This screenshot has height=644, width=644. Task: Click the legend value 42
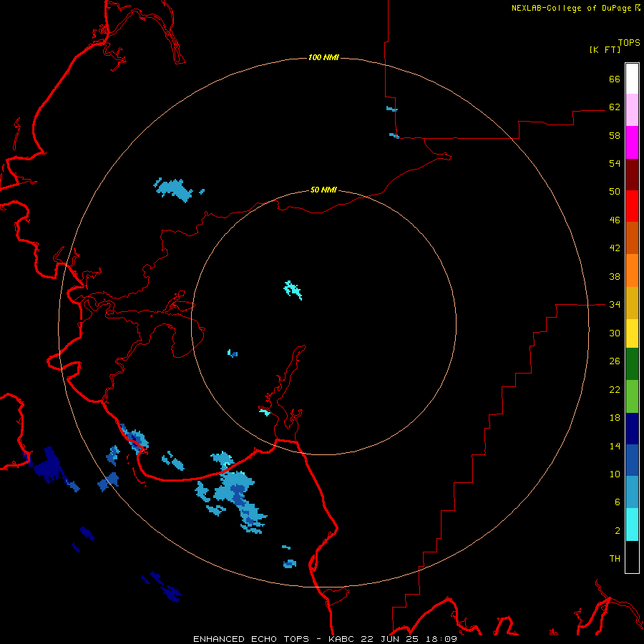click(x=615, y=248)
